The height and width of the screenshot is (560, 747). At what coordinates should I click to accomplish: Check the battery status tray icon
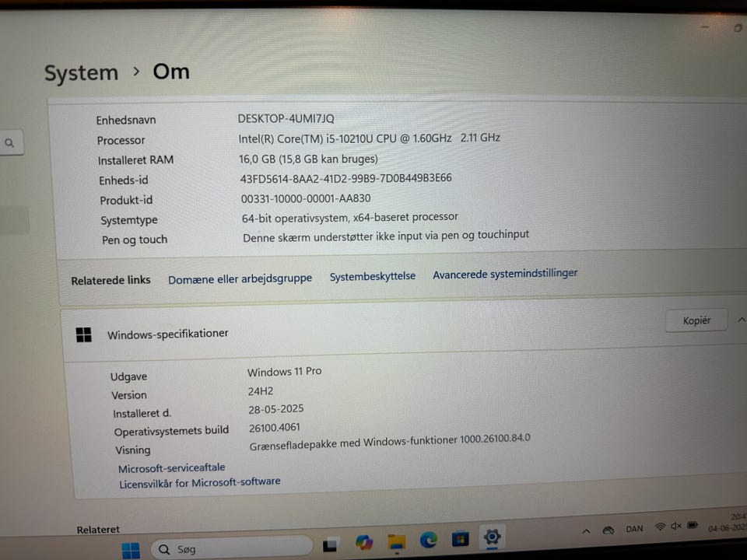point(693,525)
